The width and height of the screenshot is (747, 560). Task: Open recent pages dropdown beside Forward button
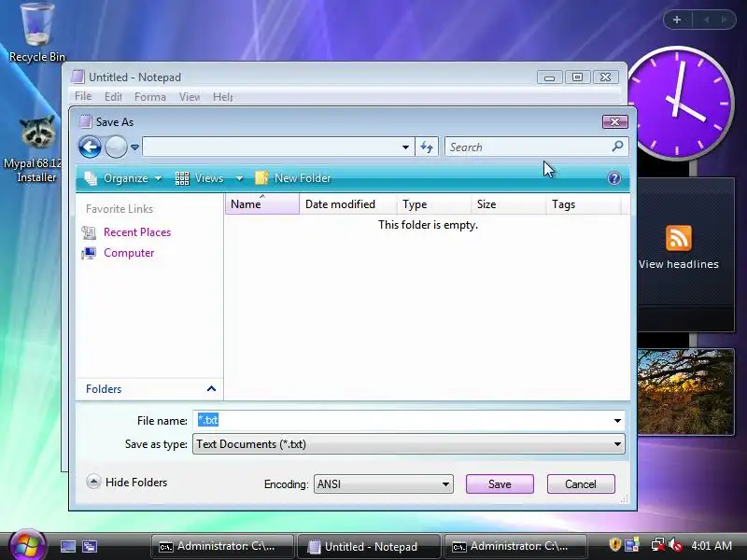134,147
